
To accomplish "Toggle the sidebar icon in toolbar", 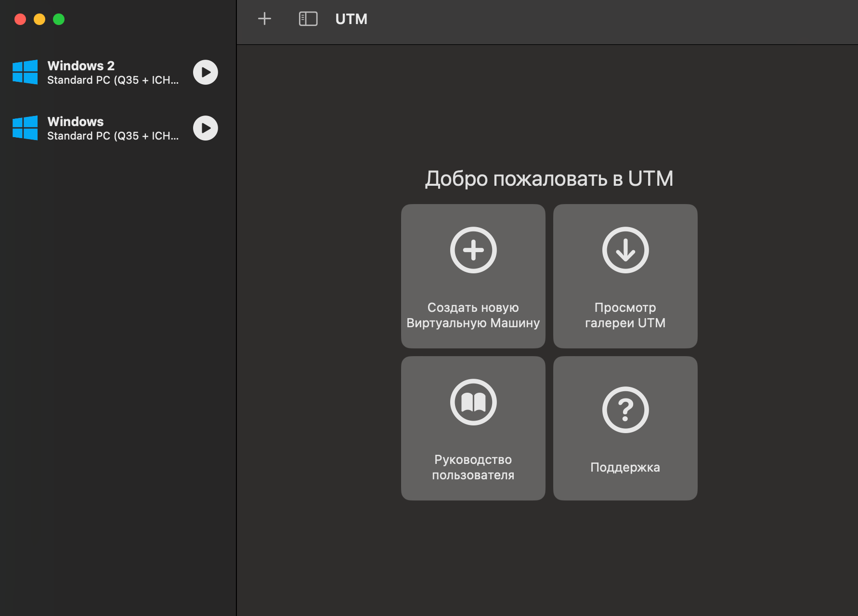I will (308, 19).
